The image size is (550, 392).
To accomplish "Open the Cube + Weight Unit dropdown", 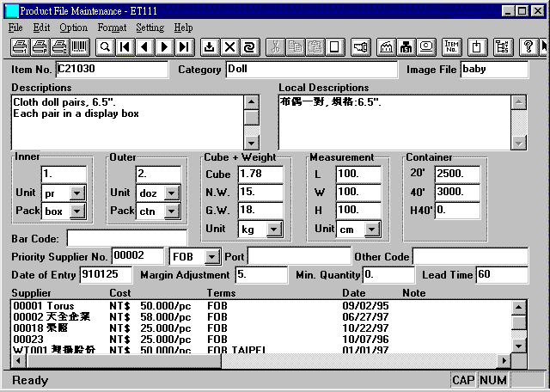I will [273, 230].
